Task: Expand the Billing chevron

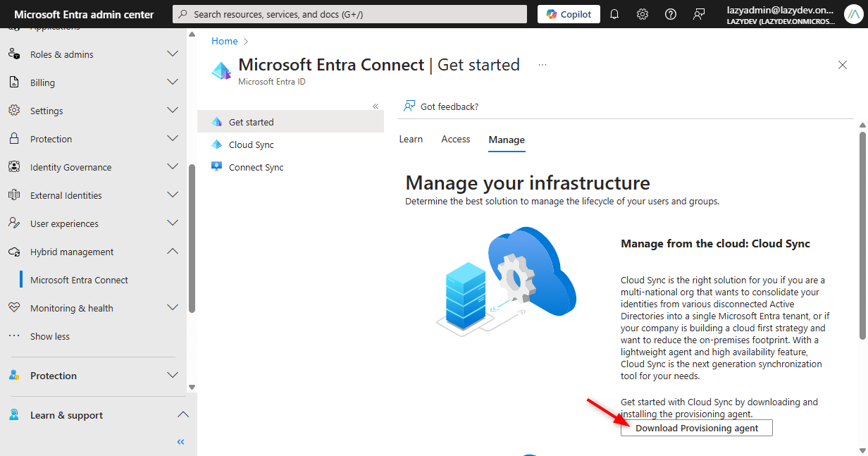Action: (x=173, y=82)
